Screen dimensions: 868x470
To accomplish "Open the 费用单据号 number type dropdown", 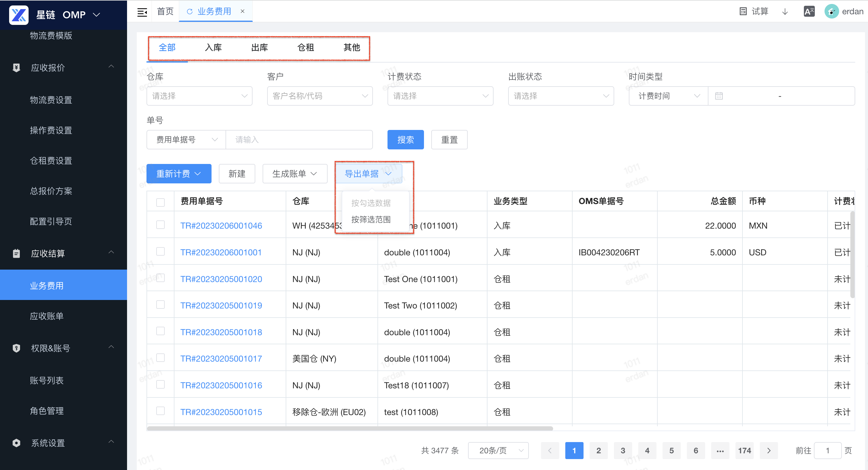I will click(186, 140).
